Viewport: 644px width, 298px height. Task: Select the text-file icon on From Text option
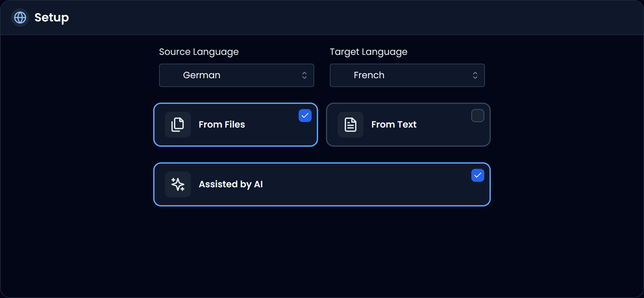[x=350, y=124]
